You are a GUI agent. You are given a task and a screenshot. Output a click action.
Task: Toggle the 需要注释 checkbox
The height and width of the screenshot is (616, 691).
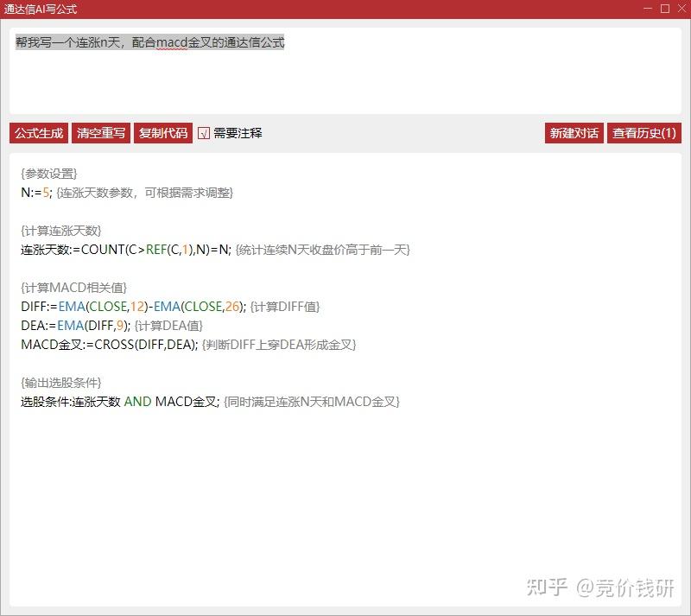click(204, 133)
